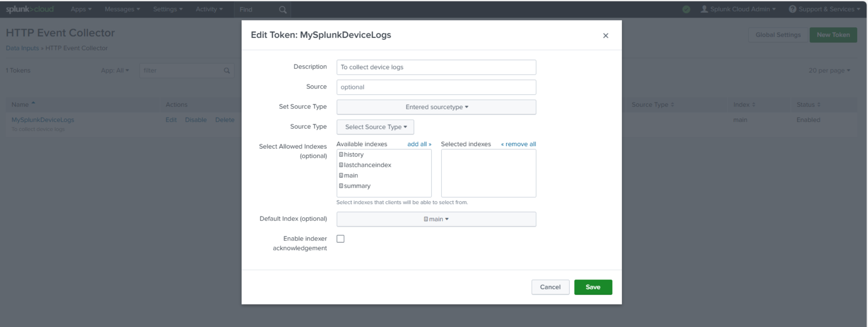This screenshot has width=868, height=327.
Task: Open the Select Source Type dropdown
Action: (x=375, y=127)
